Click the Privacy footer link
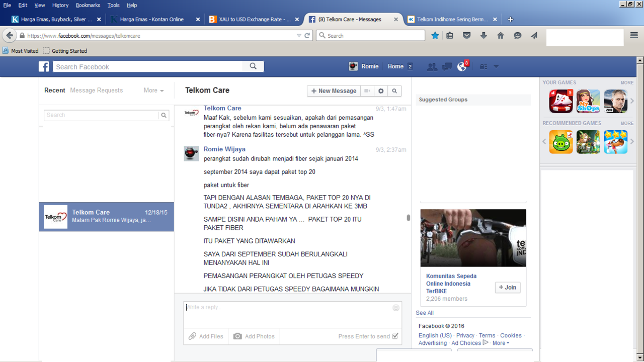 pos(465,335)
